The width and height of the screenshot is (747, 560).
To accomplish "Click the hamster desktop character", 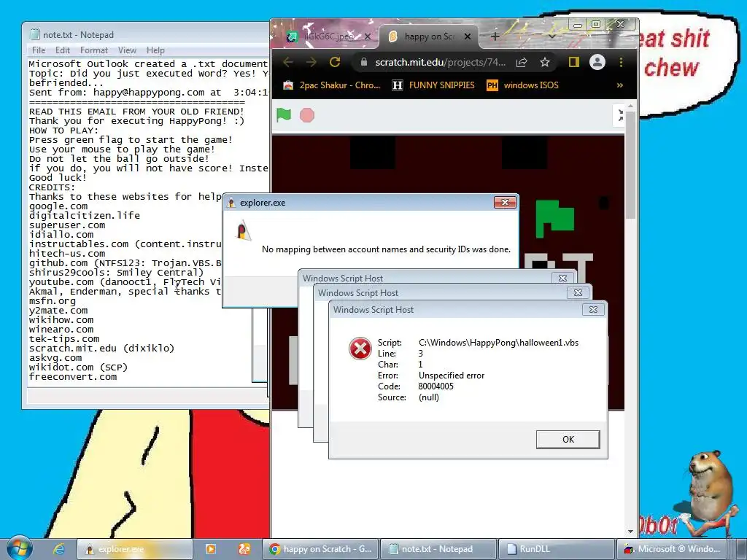I will tap(710, 488).
